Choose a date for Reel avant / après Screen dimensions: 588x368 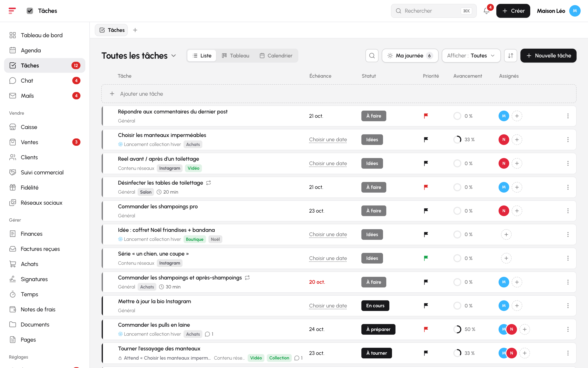(x=328, y=163)
